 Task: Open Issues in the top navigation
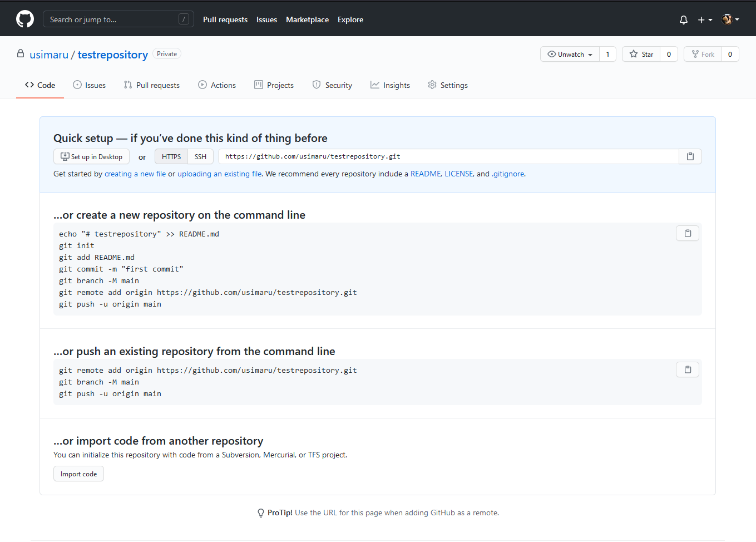pyautogui.click(x=266, y=19)
